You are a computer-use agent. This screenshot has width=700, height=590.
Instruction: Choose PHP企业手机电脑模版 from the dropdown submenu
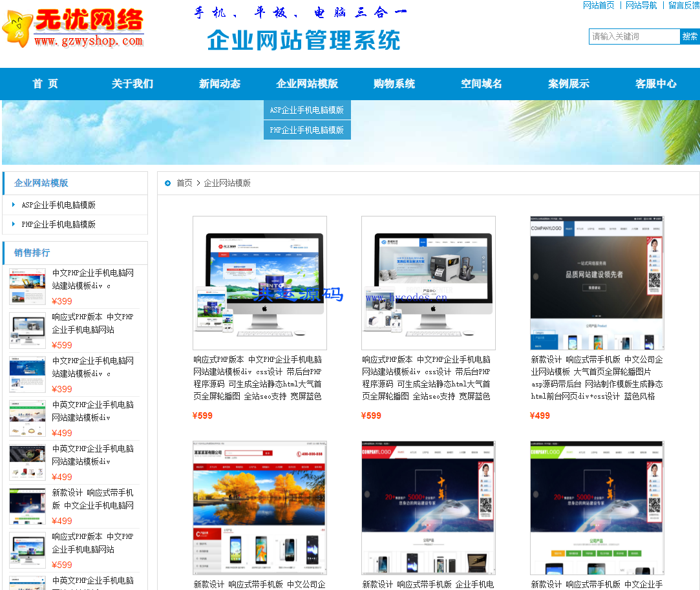[x=307, y=130]
